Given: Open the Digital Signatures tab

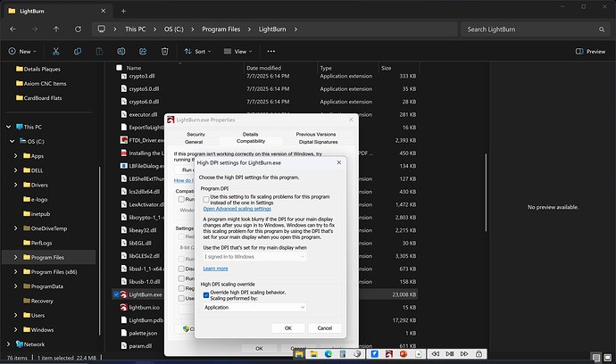Looking at the screenshot, I should click(x=318, y=142).
